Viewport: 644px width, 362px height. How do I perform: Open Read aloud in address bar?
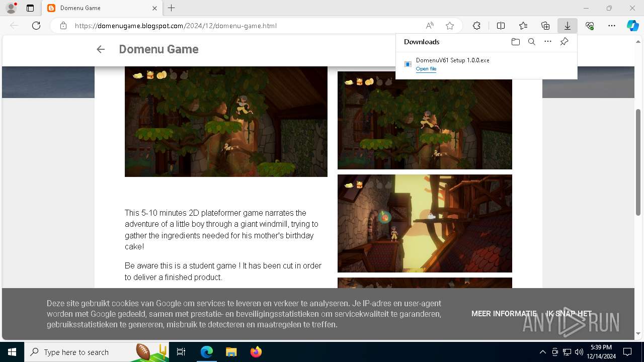tap(430, 26)
